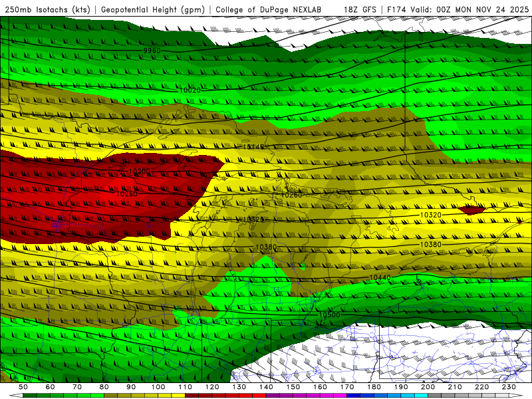The image size is (532, 399).
Task: Select the 10260 label over the yellow region
Action: click(x=291, y=195)
